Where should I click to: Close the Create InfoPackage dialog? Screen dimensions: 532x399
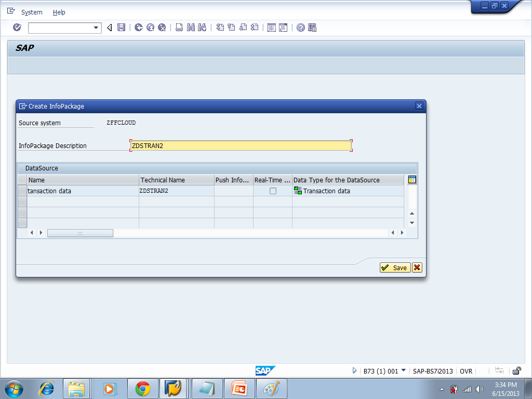419,106
